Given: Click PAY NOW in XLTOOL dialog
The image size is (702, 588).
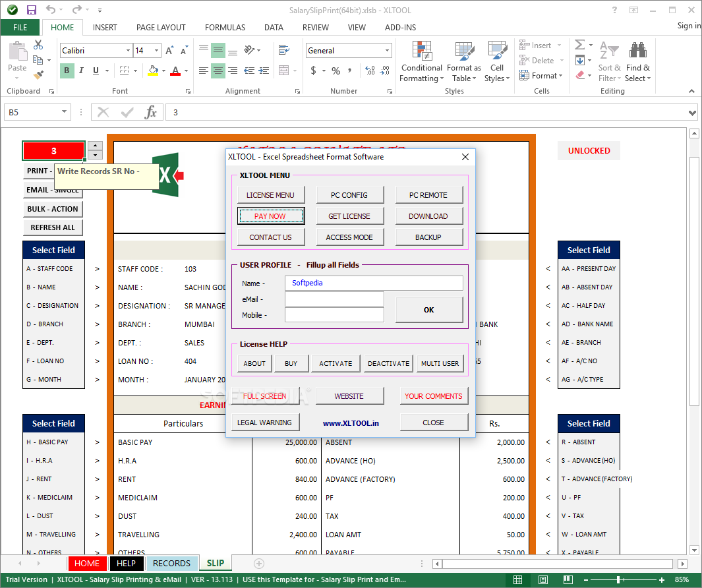Looking at the screenshot, I should (x=270, y=216).
